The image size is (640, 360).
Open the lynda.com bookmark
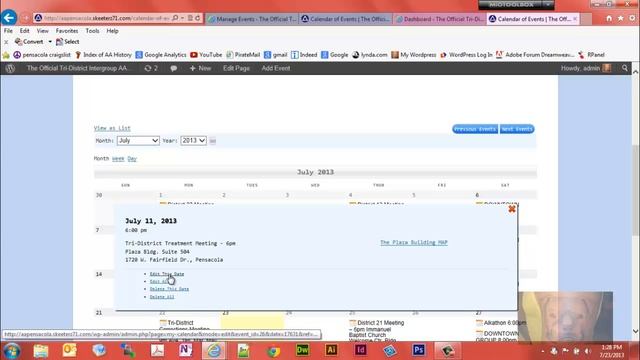click(x=370, y=55)
